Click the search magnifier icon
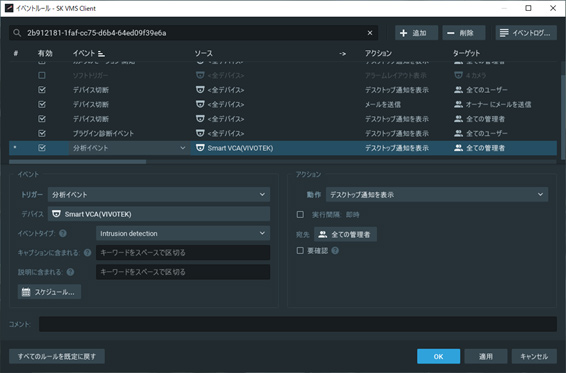 17,33
